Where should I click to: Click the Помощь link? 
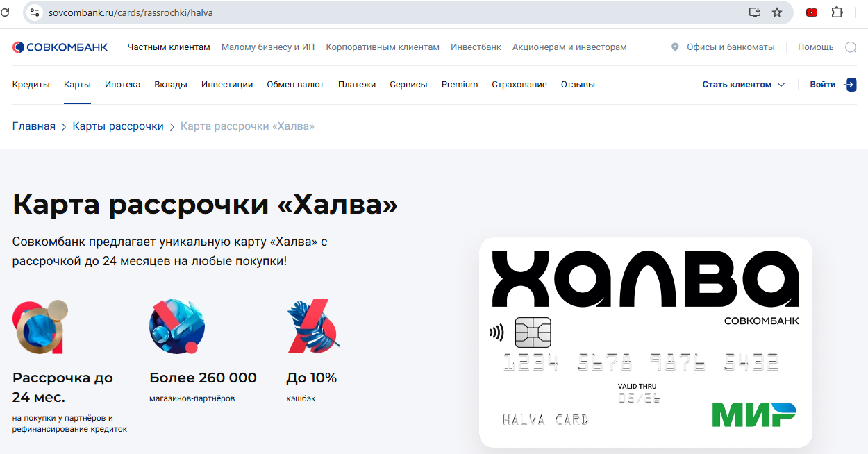tap(815, 47)
